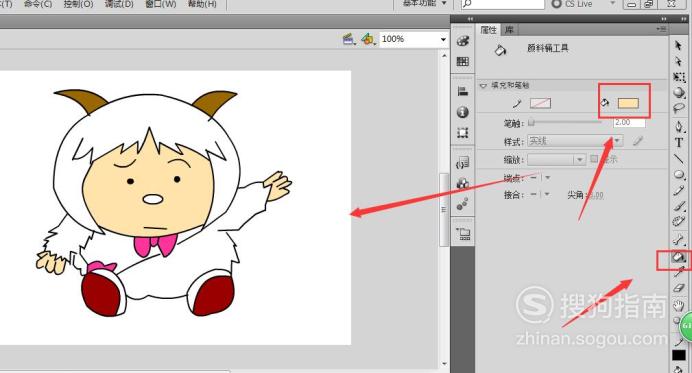692x373 pixels.
Task: Open the 缩放 (scale) dropdown
Action: (x=557, y=159)
